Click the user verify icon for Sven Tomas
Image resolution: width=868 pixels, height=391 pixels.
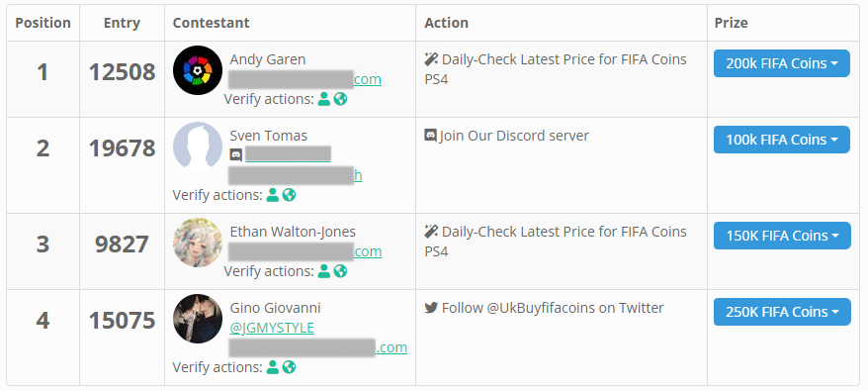272,195
